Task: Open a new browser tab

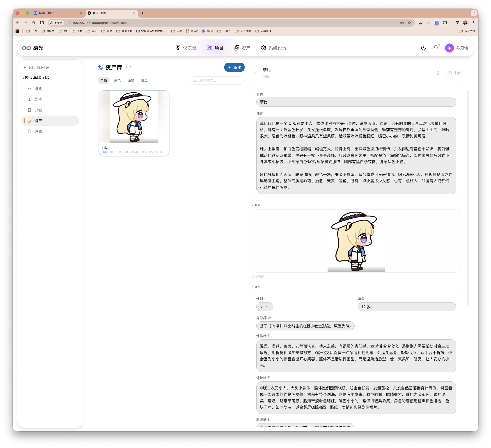Action: [x=142, y=13]
